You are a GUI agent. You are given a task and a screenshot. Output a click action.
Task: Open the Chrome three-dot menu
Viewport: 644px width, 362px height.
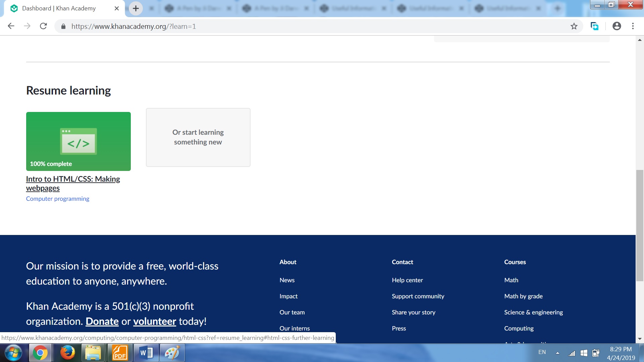[633, 26]
